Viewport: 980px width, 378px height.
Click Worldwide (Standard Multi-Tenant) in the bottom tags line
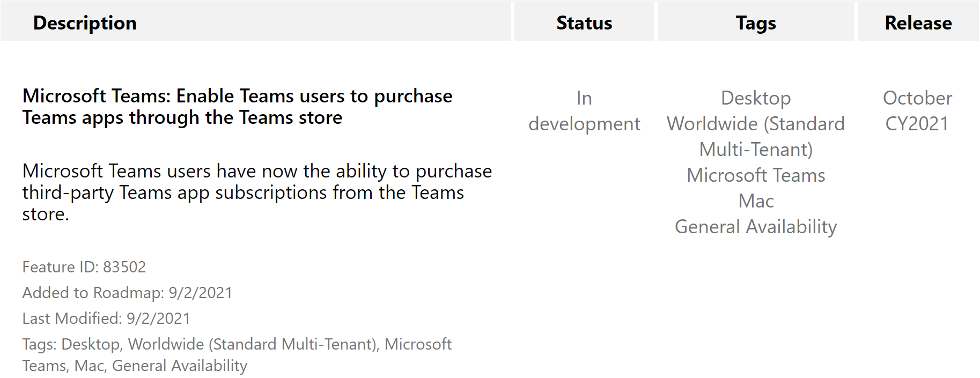252,344
